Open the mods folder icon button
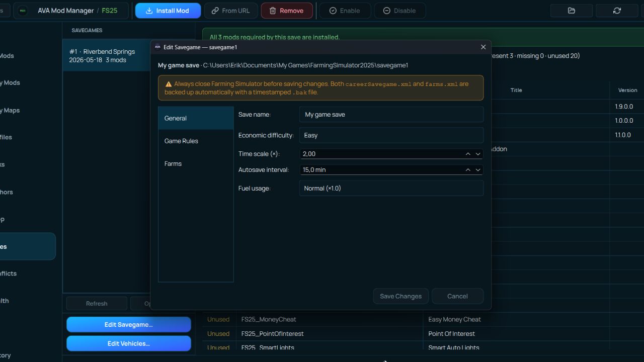This screenshot has height=362, width=644. 572,11
